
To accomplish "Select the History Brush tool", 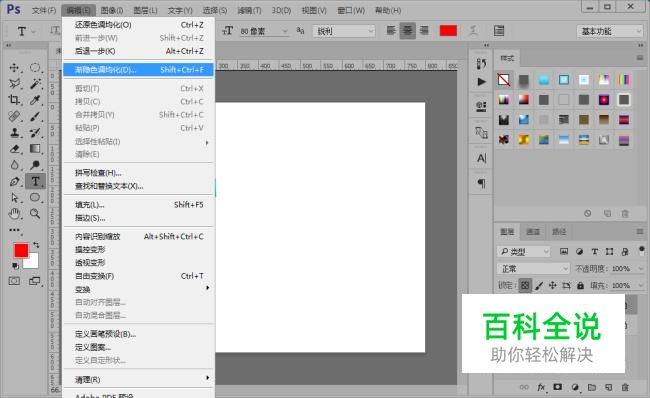I will 35,133.
